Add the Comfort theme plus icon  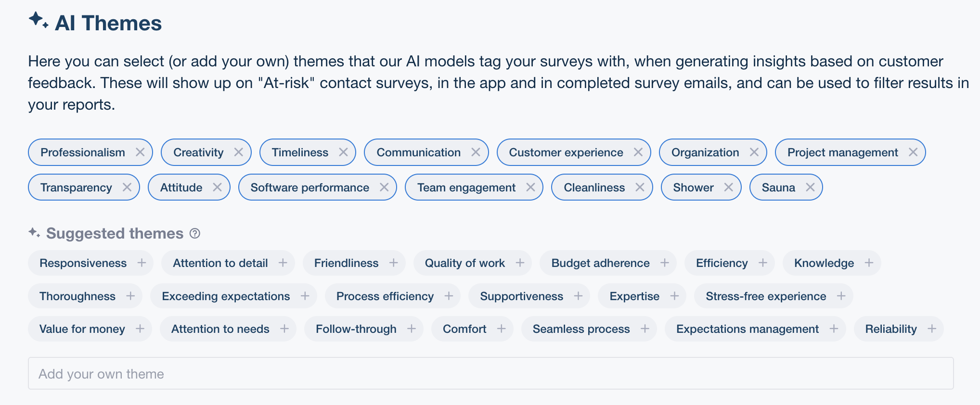click(x=501, y=329)
